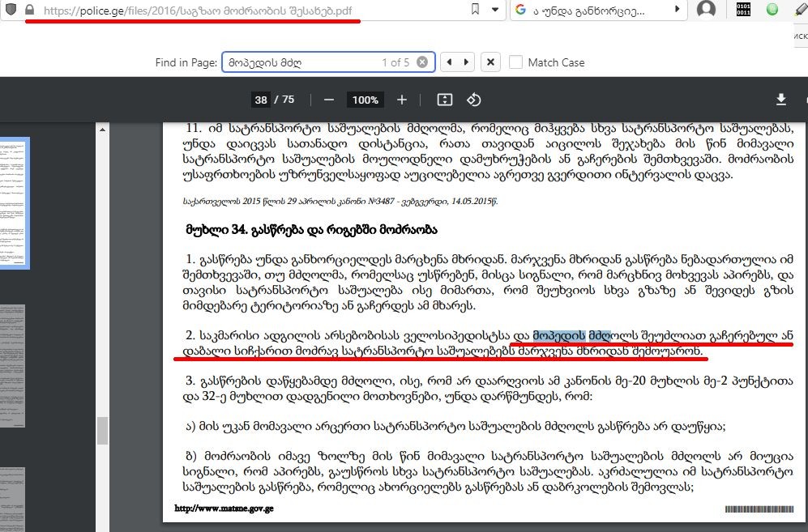Bookmark this page with the bookmark icon
The height and width of the screenshot is (532, 808).
(x=475, y=9)
